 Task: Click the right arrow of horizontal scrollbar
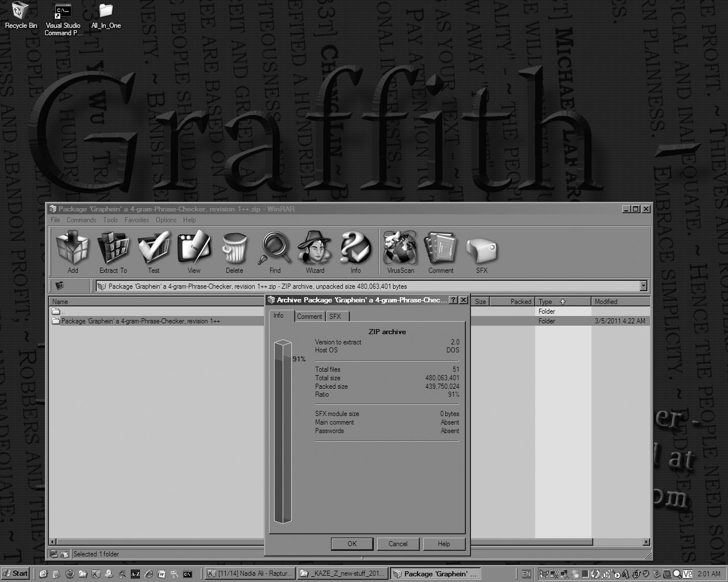(x=646, y=542)
